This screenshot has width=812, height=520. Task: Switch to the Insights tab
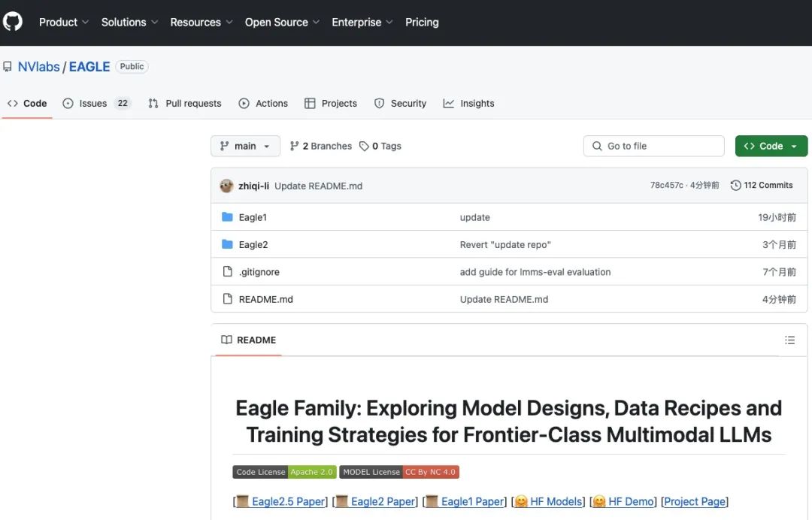(x=468, y=104)
